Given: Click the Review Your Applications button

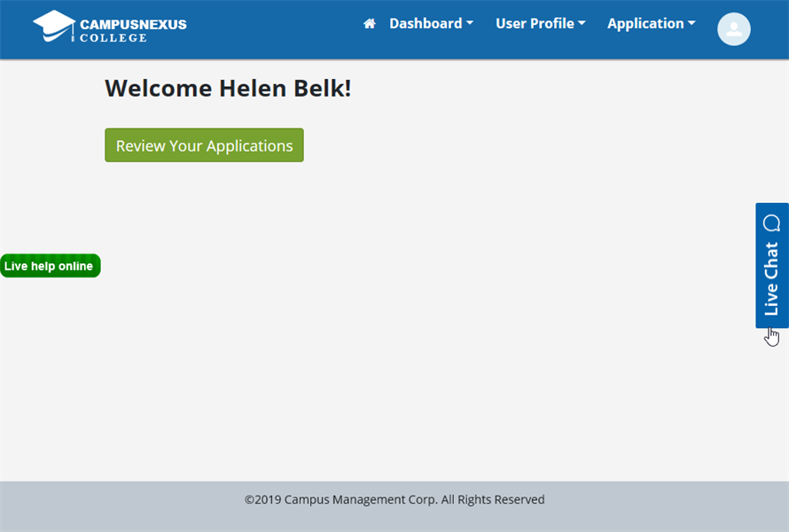Looking at the screenshot, I should click(x=204, y=145).
